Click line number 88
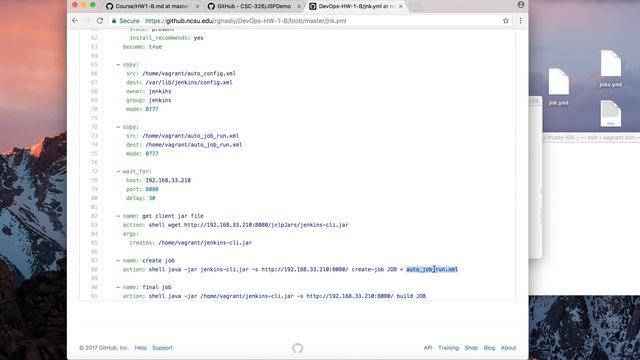 click(x=94, y=269)
